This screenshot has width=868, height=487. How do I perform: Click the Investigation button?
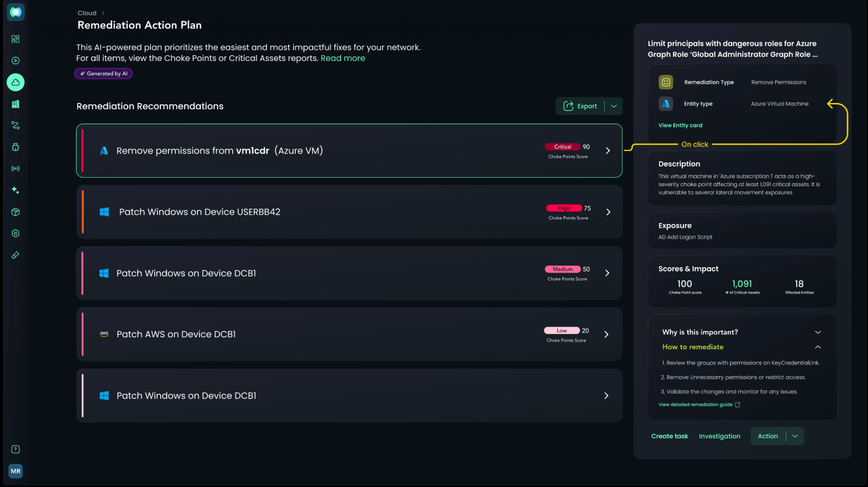click(719, 436)
